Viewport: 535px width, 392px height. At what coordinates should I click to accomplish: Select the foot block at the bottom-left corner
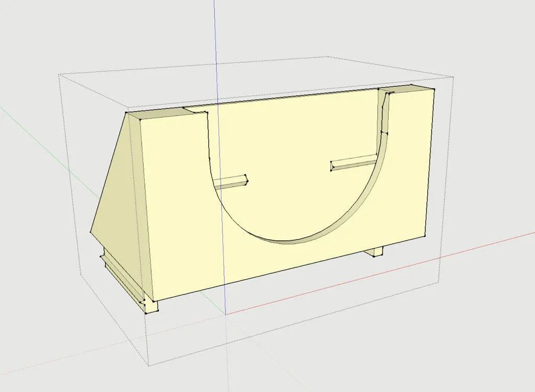pos(151,306)
